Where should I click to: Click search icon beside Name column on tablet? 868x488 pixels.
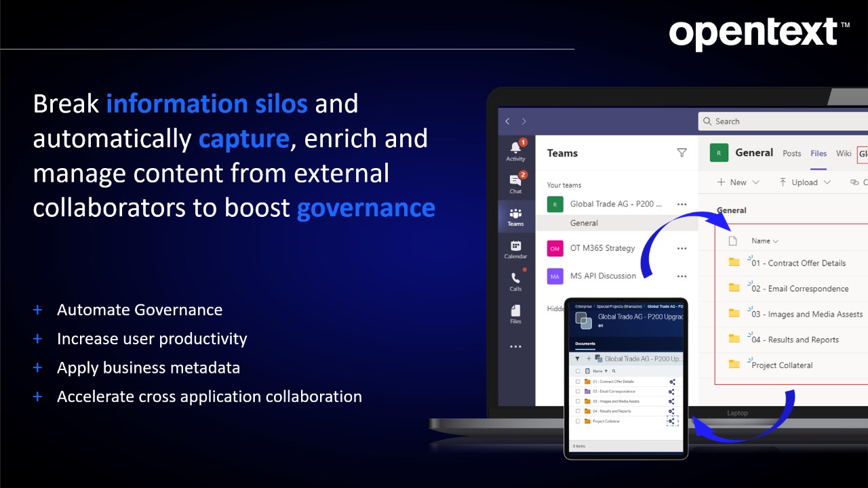tap(614, 371)
